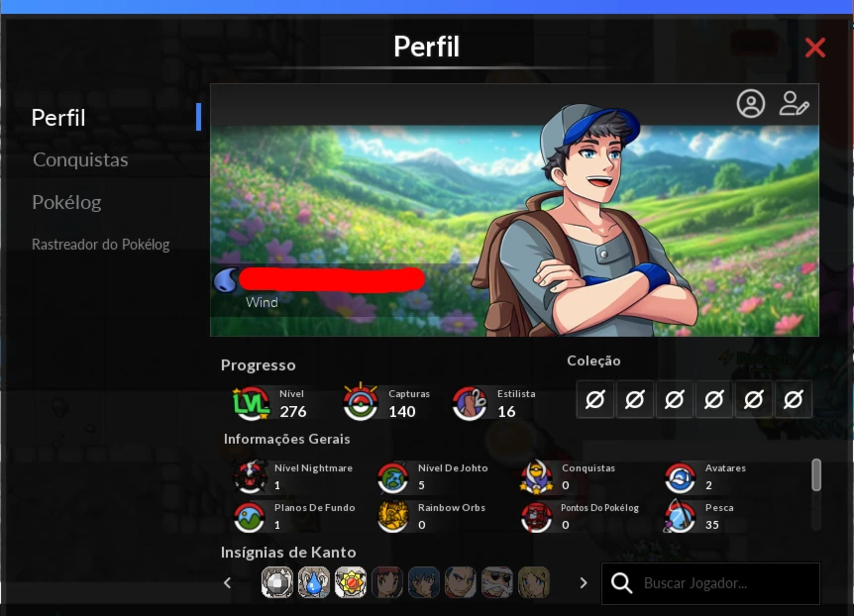This screenshot has width=854, height=616.
Task: Click the Progresso heading
Action: click(259, 364)
